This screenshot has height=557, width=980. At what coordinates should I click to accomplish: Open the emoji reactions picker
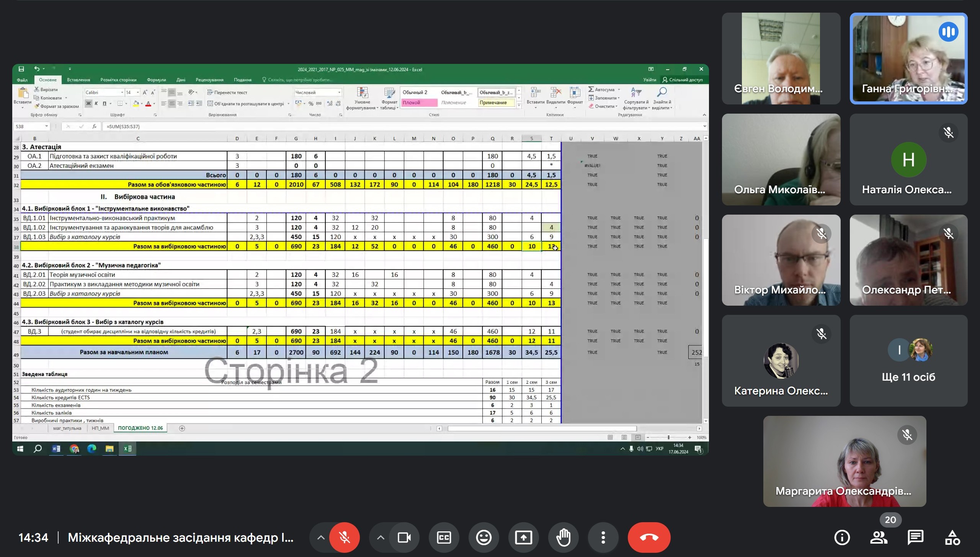tap(484, 537)
